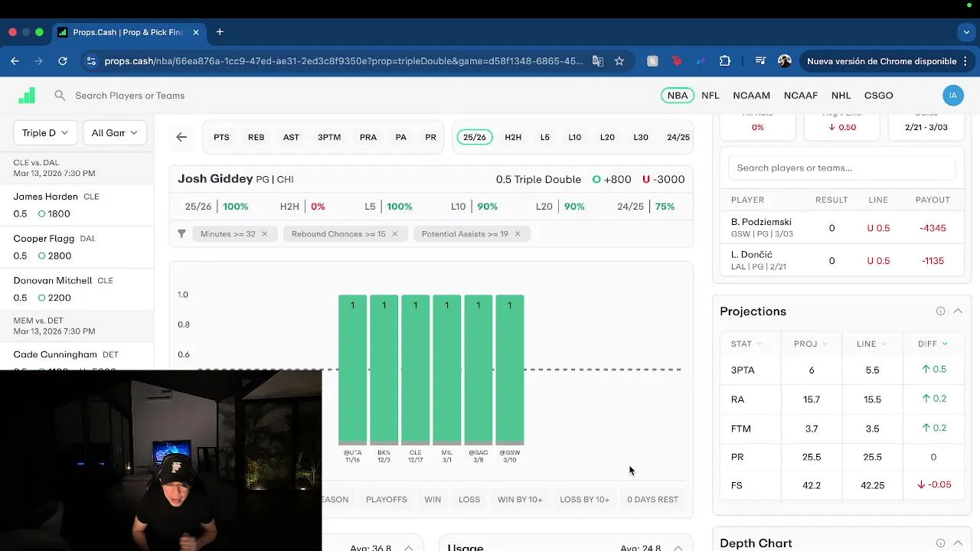Toggle the PLAYOFFS filter

point(387,500)
